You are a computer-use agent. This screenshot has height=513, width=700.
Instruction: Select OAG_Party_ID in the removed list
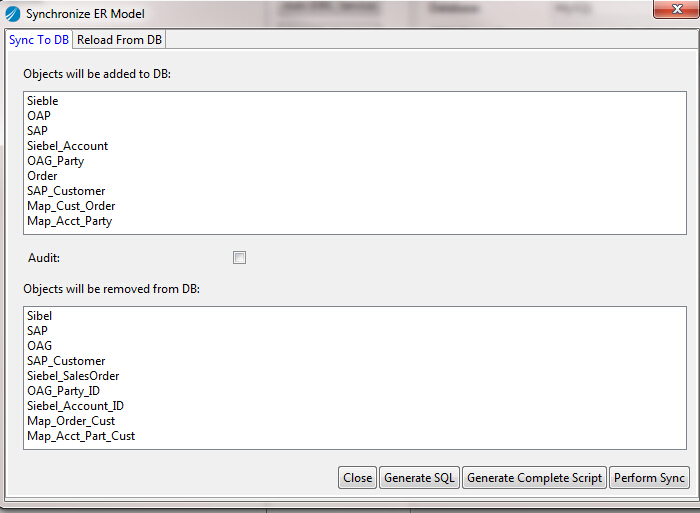tap(63, 391)
